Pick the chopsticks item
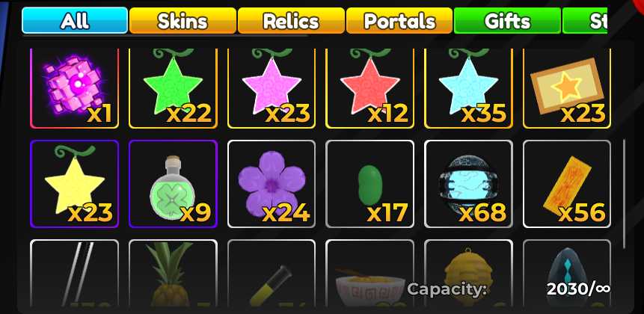The image size is (644, 314). [74, 274]
